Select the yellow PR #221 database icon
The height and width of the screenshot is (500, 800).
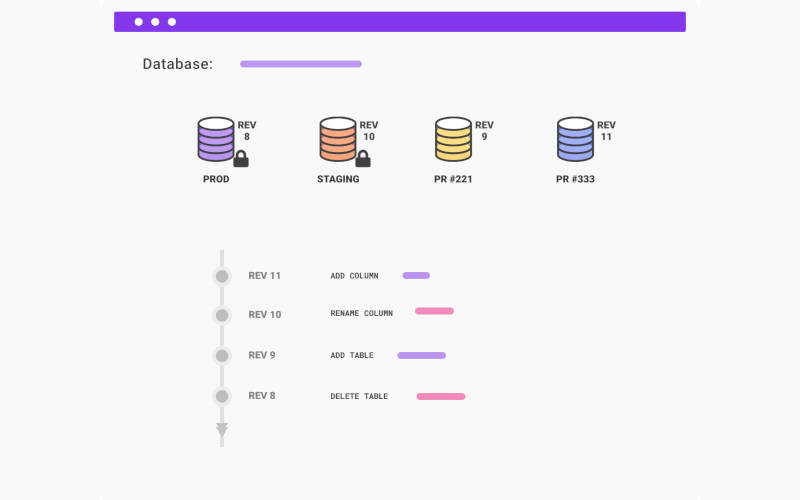point(453,139)
